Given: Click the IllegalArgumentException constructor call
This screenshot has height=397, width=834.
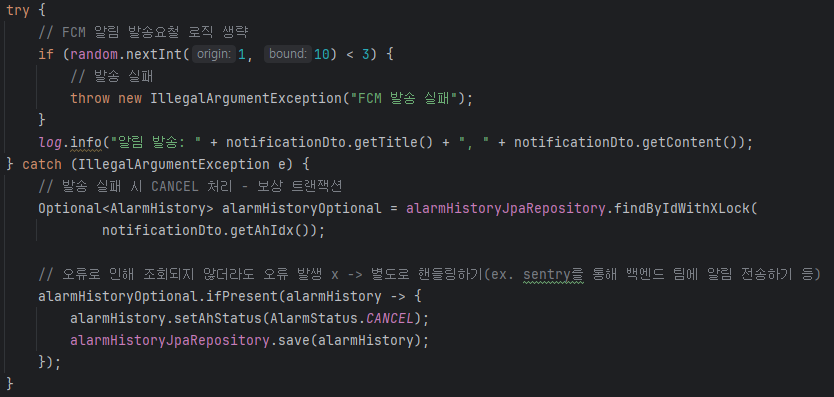Looking at the screenshot, I should coord(247,98).
